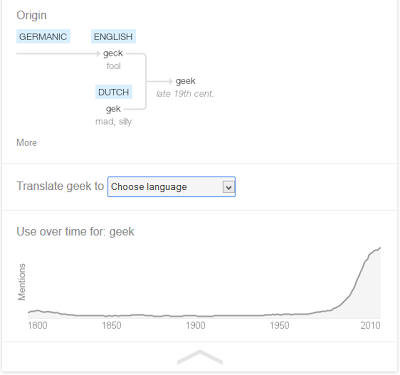Viewport: 400px width, 375px height.
Task: Select the DUTCH language tag
Action: click(114, 92)
